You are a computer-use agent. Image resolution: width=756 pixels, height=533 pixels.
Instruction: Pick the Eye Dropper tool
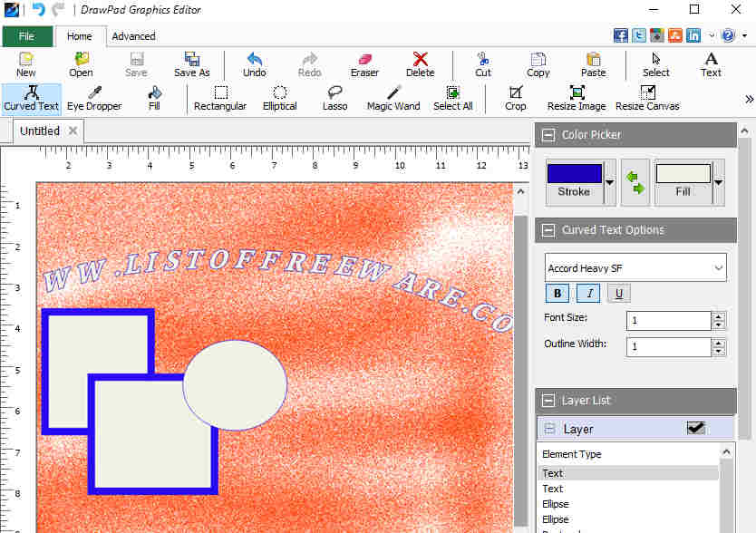94,99
